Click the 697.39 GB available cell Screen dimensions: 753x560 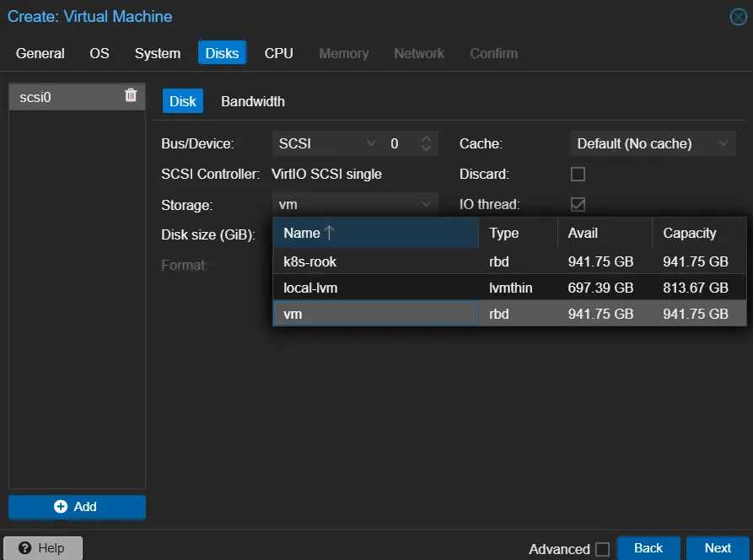point(605,288)
